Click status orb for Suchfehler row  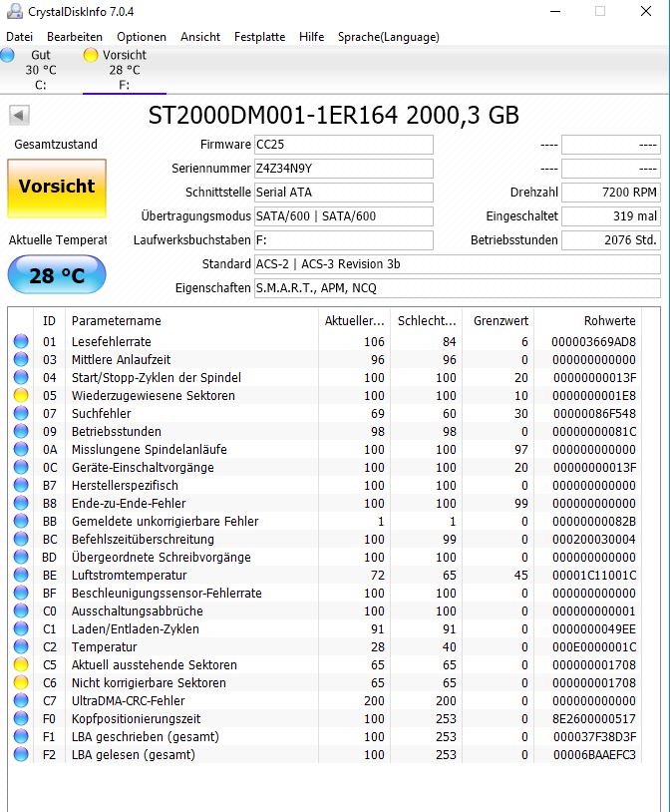click(21, 413)
